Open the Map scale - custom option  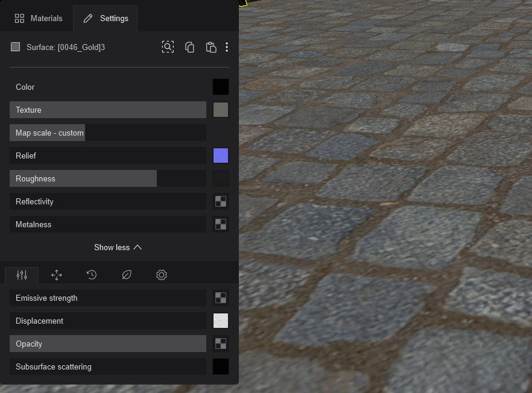(47, 133)
